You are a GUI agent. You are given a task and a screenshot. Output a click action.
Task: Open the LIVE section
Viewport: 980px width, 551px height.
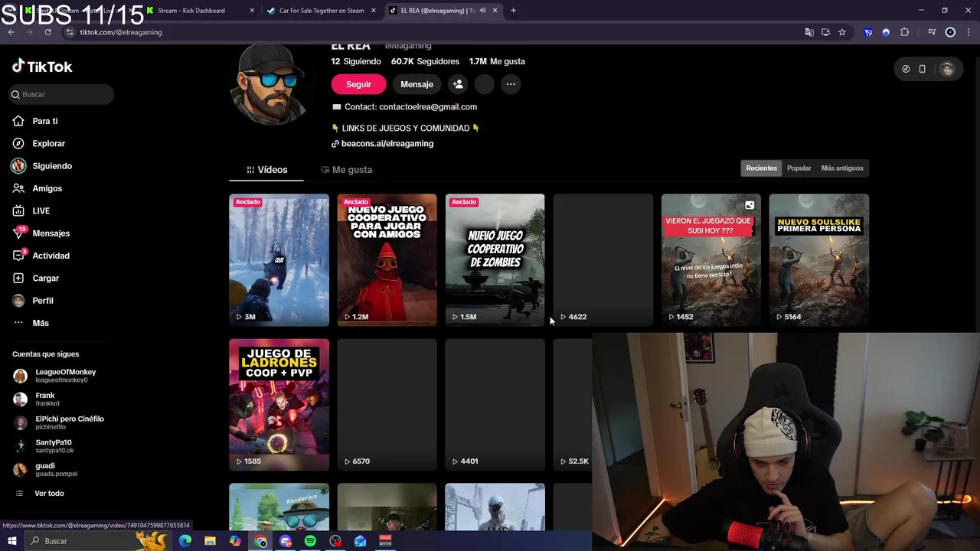pos(31,210)
